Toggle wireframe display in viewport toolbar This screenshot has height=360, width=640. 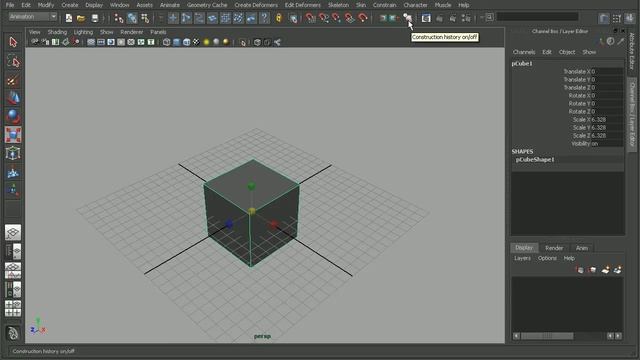point(167,42)
